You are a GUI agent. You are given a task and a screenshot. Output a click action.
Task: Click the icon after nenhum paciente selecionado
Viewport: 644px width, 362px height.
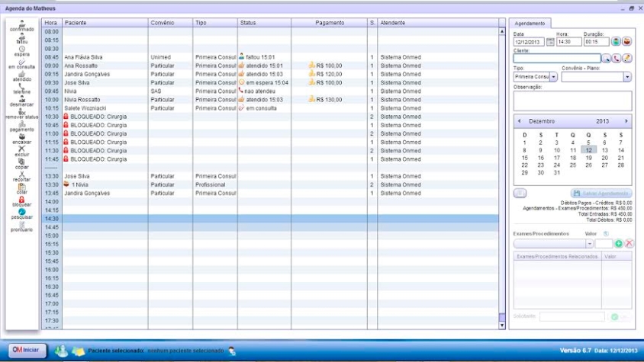pos(232,351)
